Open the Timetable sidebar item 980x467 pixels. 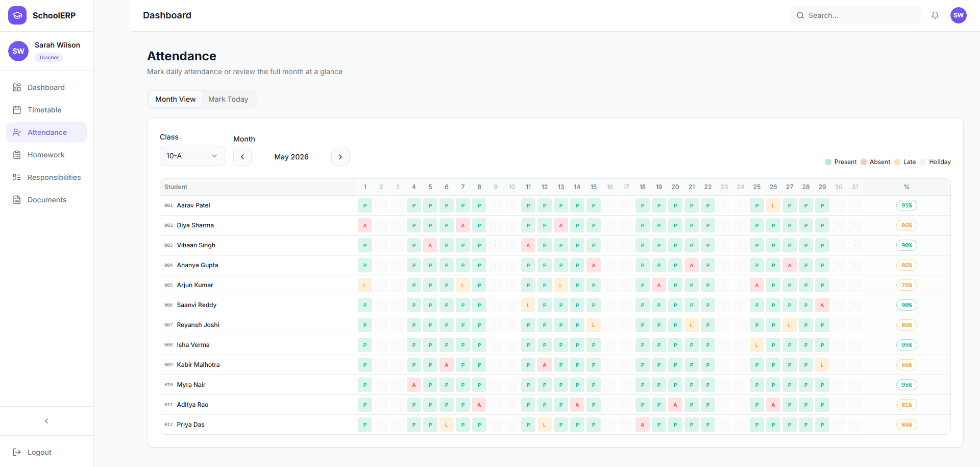[46, 110]
